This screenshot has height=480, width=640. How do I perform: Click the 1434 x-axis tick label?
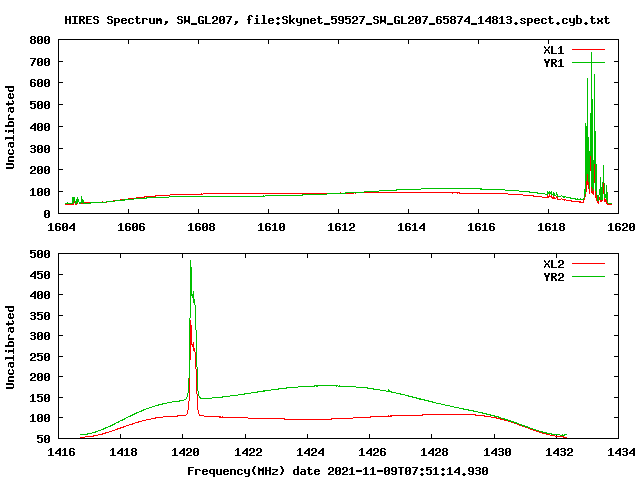coord(621,452)
